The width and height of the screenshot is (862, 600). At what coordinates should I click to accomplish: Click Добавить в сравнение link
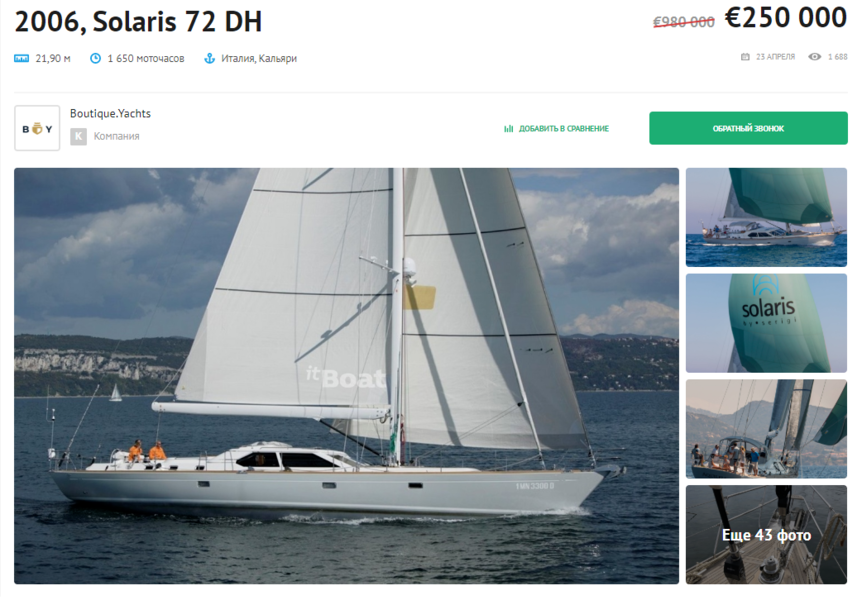[563, 129]
